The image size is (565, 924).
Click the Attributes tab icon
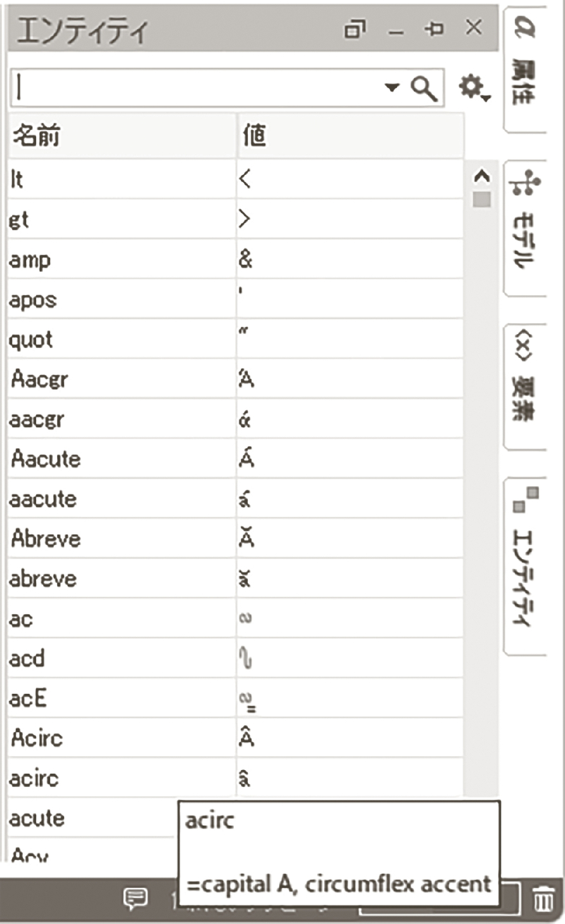tap(525, 28)
